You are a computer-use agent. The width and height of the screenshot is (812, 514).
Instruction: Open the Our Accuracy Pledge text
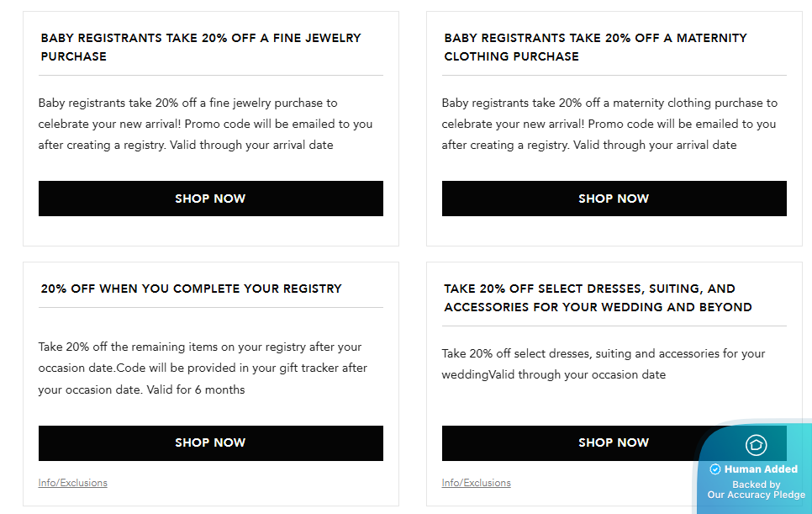coord(756,495)
